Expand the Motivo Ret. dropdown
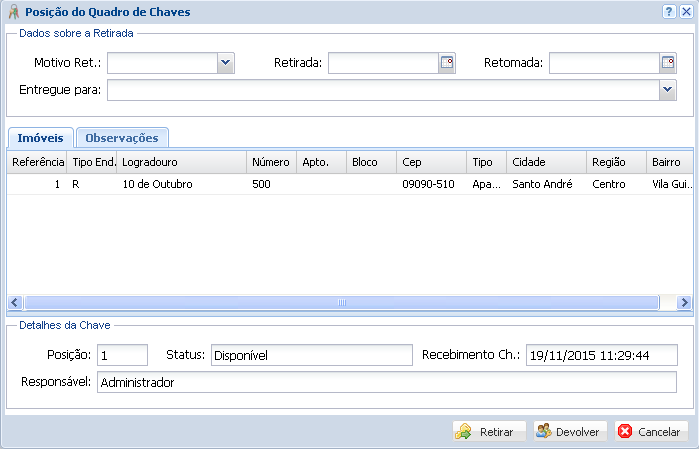 225,62
